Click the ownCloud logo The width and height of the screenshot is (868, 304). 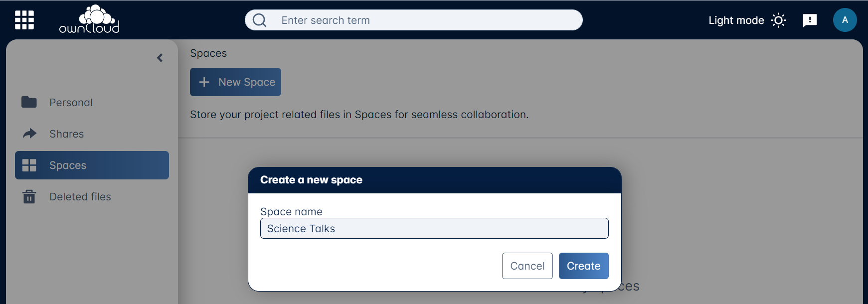pyautogui.click(x=89, y=19)
